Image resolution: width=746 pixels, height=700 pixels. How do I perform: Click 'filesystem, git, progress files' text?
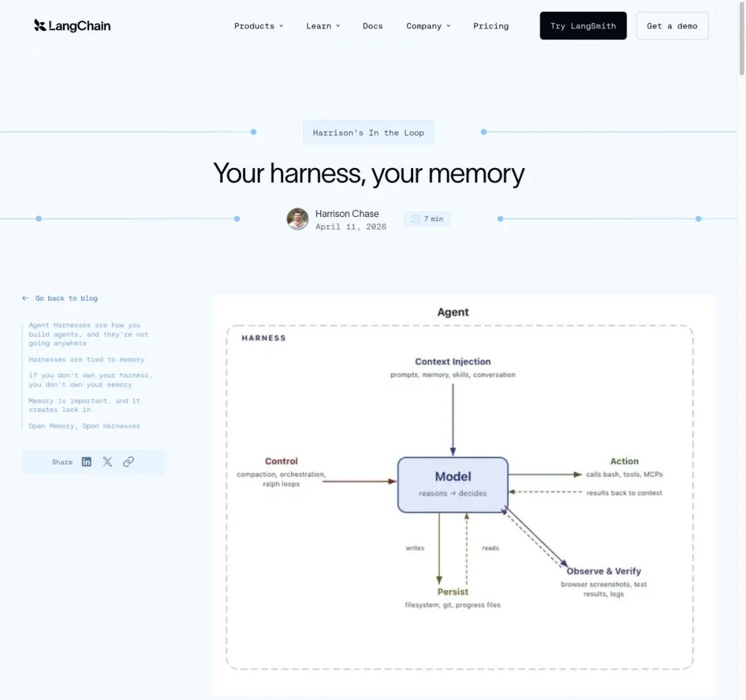452,605
